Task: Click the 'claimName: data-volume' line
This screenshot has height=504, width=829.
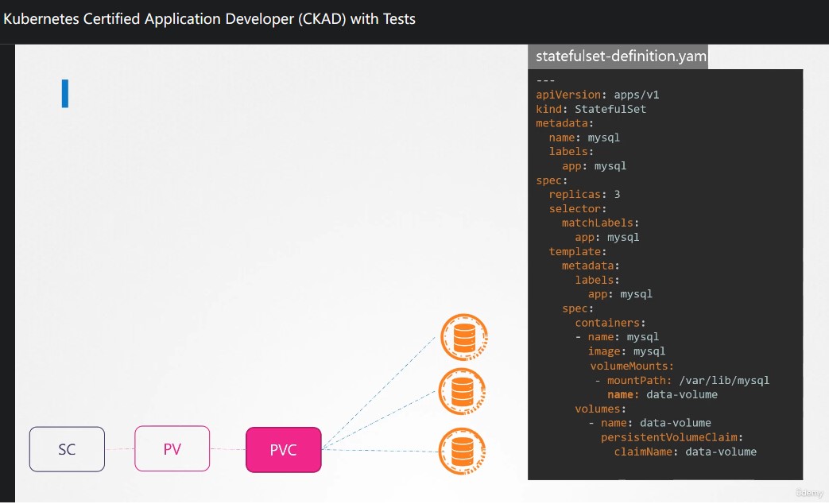Action: (685, 452)
